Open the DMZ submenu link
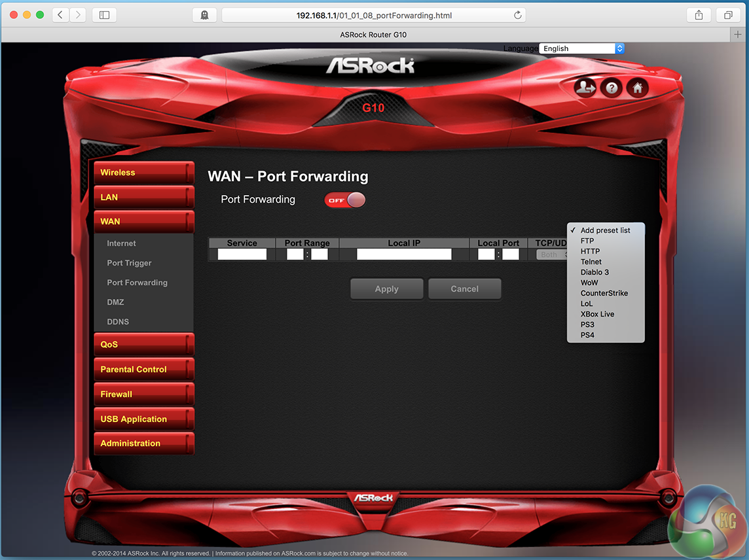The height and width of the screenshot is (560, 749). [x=116, y=302]
